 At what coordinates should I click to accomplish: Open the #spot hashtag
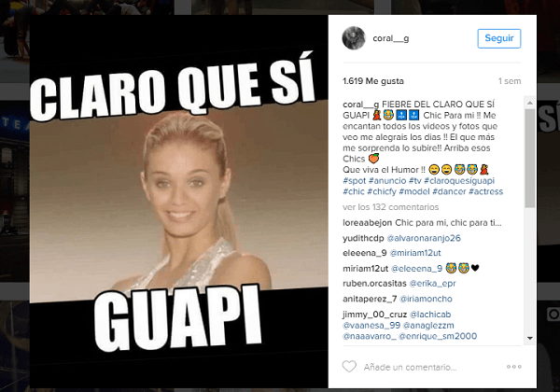[355, 181]
